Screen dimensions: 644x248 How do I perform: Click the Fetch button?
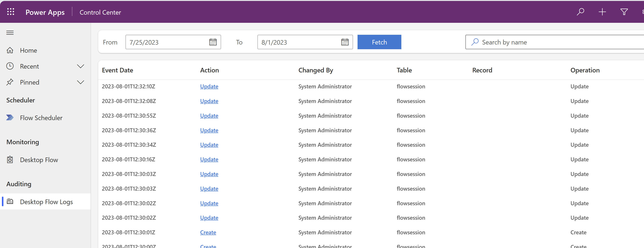[x=379, y=42]
